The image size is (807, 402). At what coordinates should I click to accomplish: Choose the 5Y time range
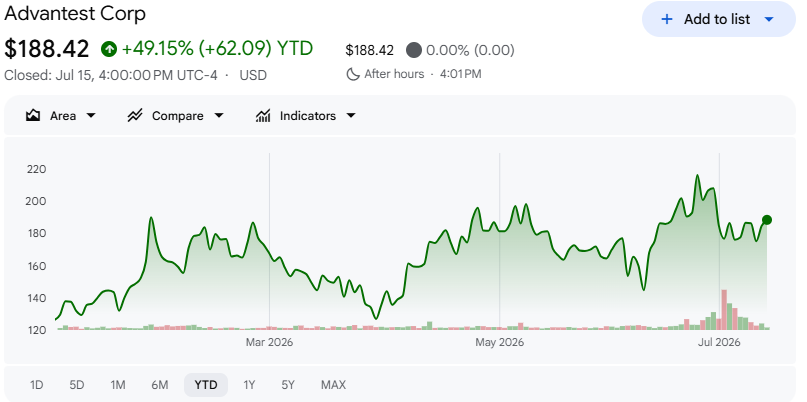[288, 384]
